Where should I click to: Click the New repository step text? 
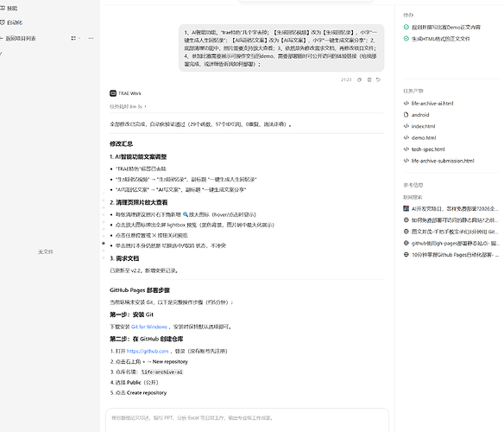[x=170, y=362]
